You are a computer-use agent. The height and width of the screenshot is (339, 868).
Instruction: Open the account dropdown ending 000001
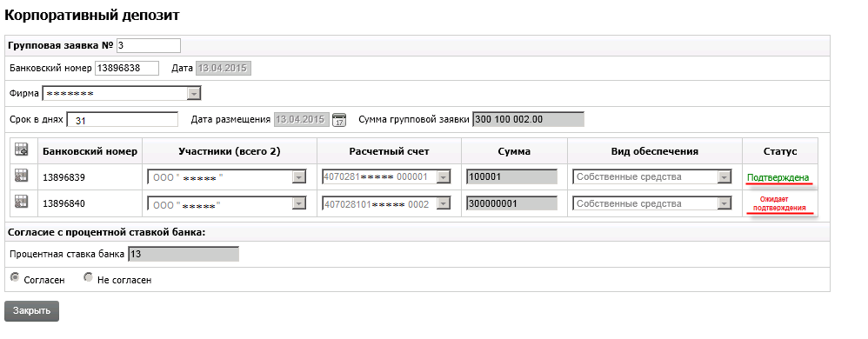click(x=386, y=177)
